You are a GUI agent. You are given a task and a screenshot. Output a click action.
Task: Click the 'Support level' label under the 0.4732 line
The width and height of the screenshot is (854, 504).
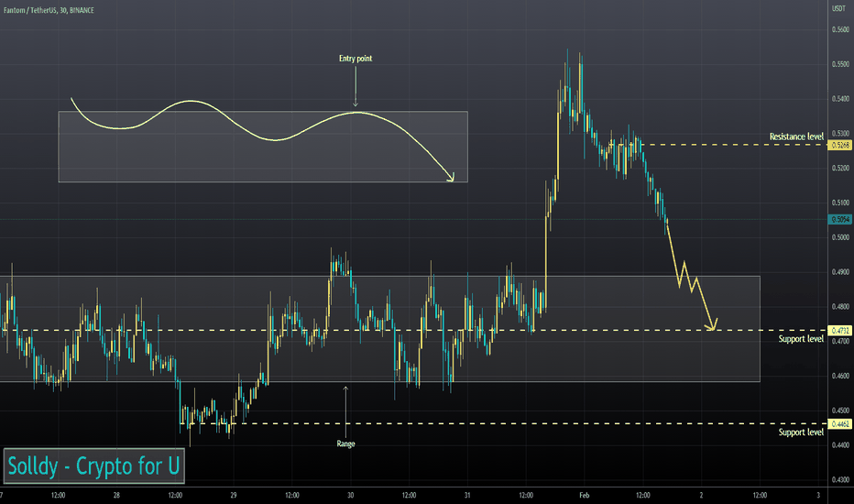pos(801,339)
